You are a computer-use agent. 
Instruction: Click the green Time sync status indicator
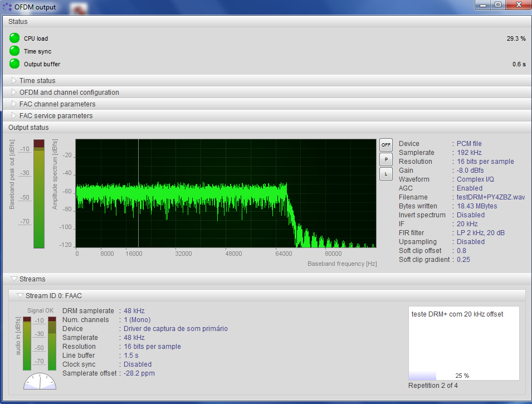coord(14,51)
